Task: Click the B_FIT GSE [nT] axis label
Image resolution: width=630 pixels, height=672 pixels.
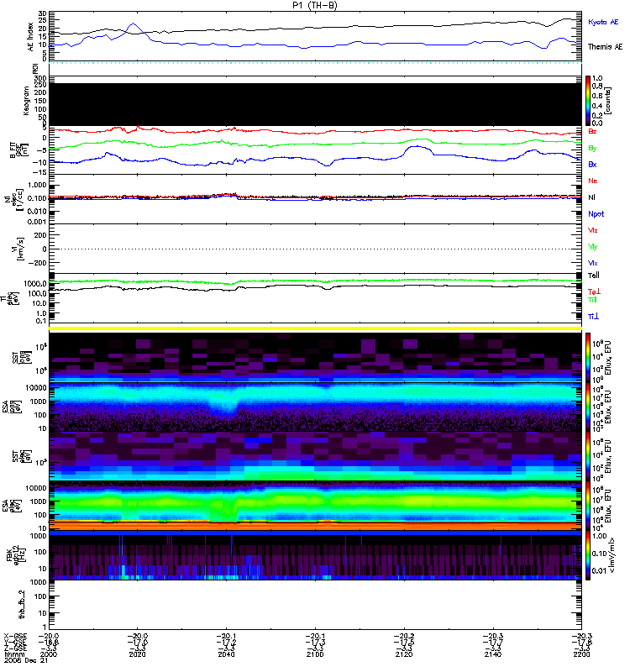Action: coord(18,150)
